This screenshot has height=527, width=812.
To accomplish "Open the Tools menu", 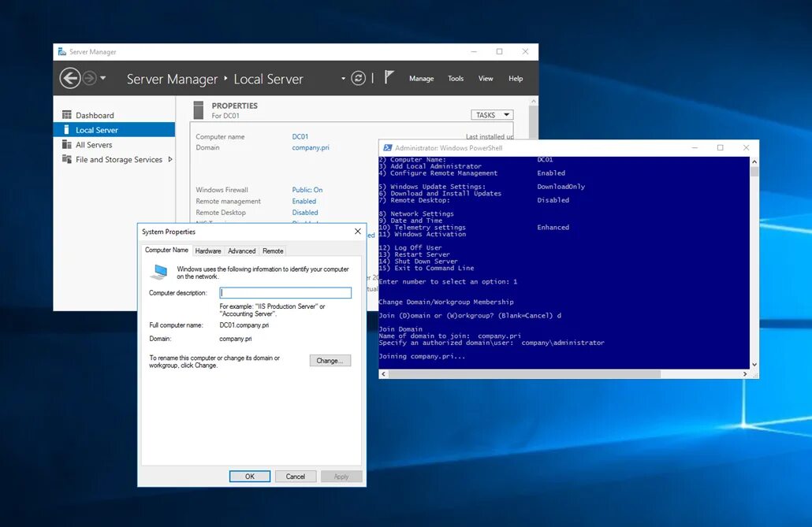I will (456, 79).
